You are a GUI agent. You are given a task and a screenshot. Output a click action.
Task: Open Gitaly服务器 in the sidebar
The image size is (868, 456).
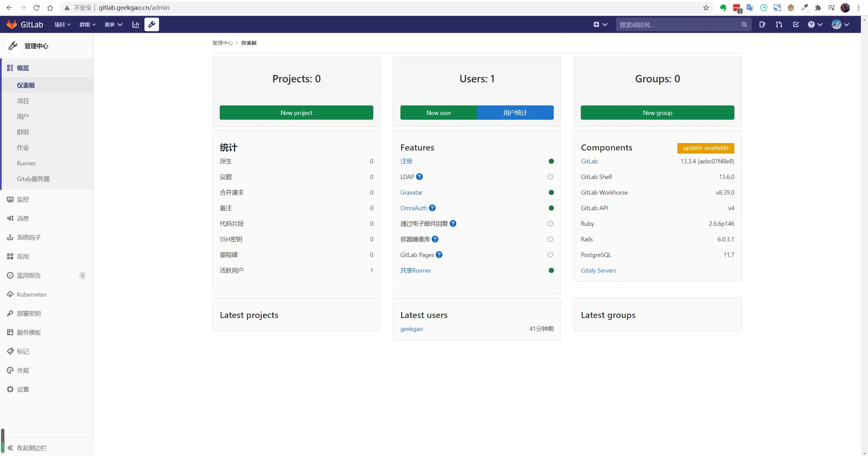(x=47, y=179)
